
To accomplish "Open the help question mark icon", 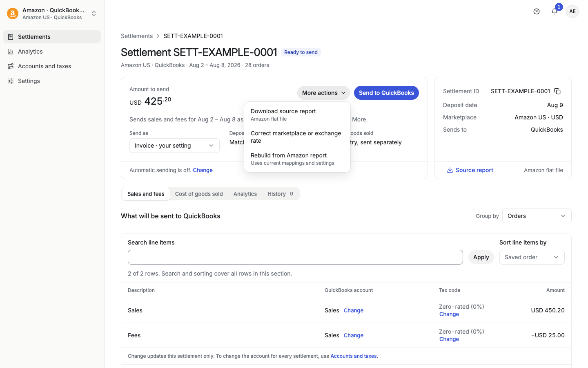I will (x=537, y=11).
